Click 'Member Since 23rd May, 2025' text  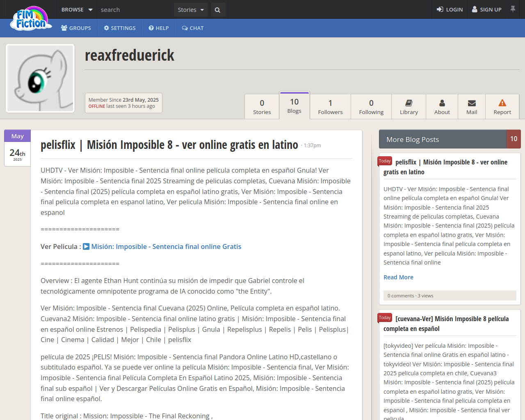click(x=123, y=100)
